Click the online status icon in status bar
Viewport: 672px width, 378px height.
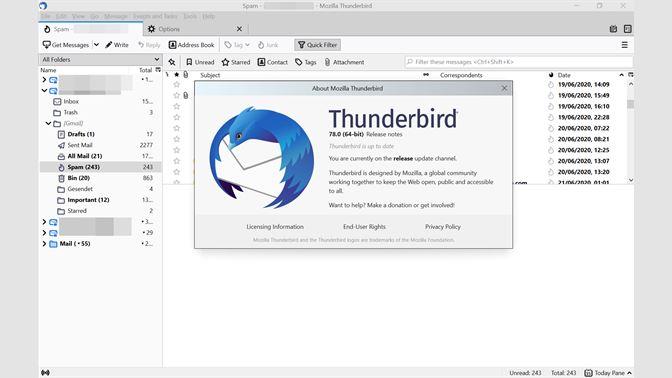[45, 373]
